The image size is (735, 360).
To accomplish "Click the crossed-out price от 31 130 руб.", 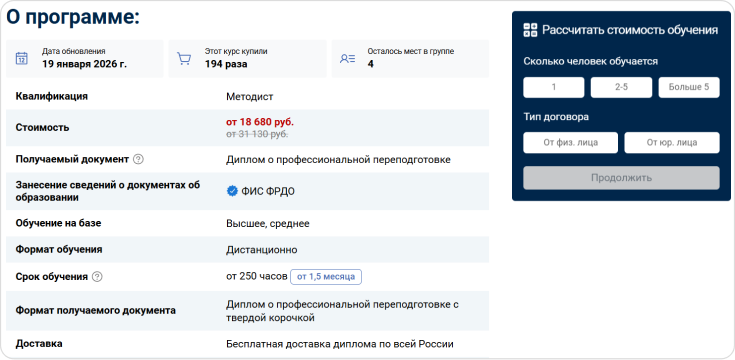I will click(257, 134).
